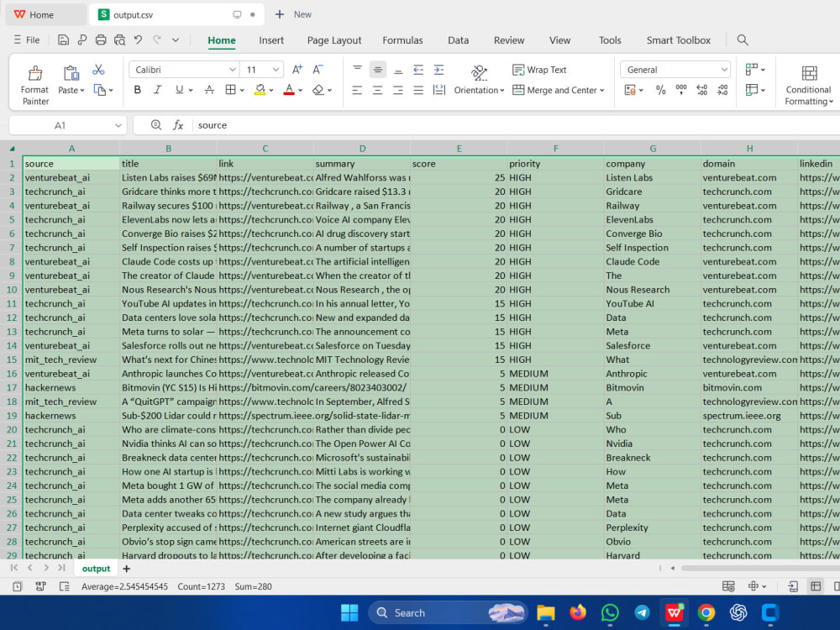The width and height of the screenshot is (840, 630).
Task: Open font size 11 dropdown
Action: (x=276, y=70)
